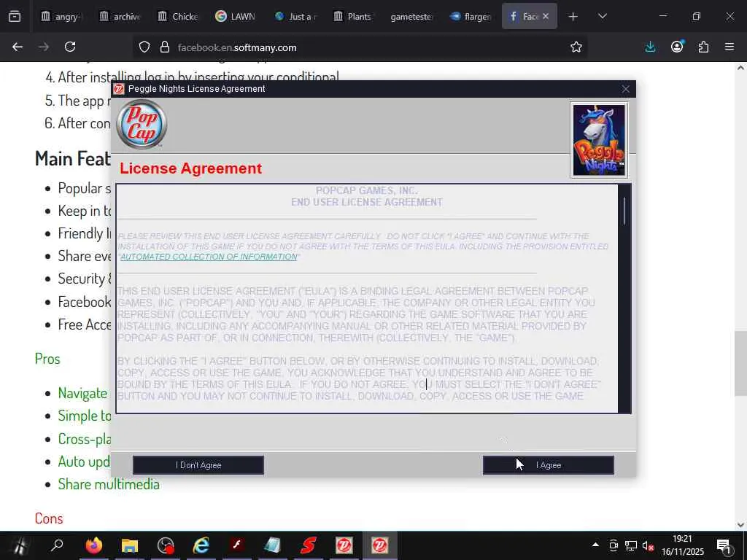The image size is (747, 560).
Task: Launch Internet Explorer from the taskbar
Action: click(201, 545)
